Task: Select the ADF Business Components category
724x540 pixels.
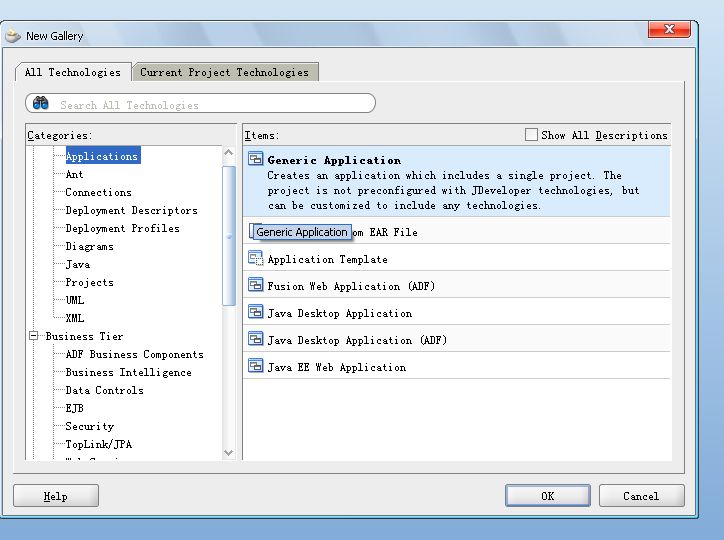Action: 134,354
